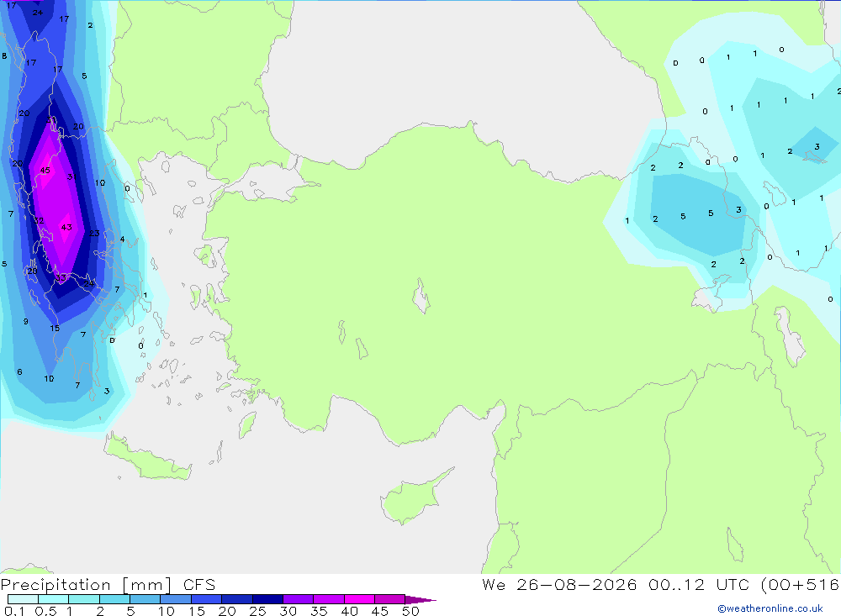Screen dimensions: 841x616
Task: Click the '32' precipitation value on the map
Action: pos(39,221)
